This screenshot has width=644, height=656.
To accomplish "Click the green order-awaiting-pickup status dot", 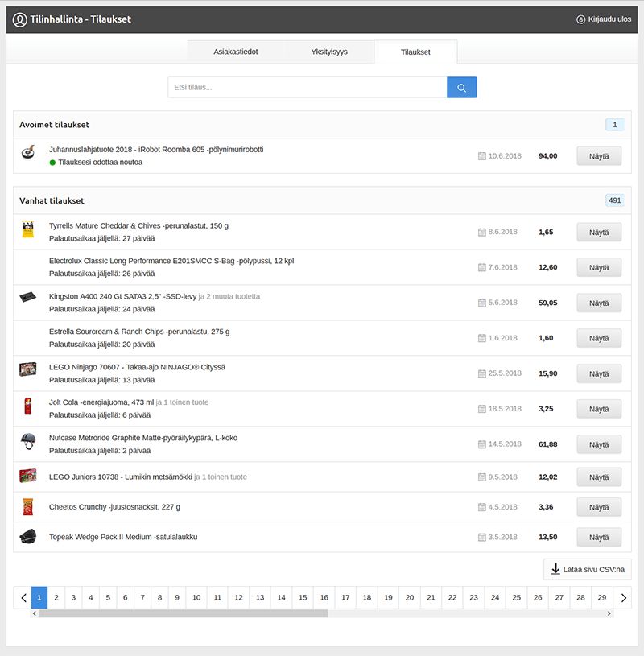I will click(x=52, y=163).
